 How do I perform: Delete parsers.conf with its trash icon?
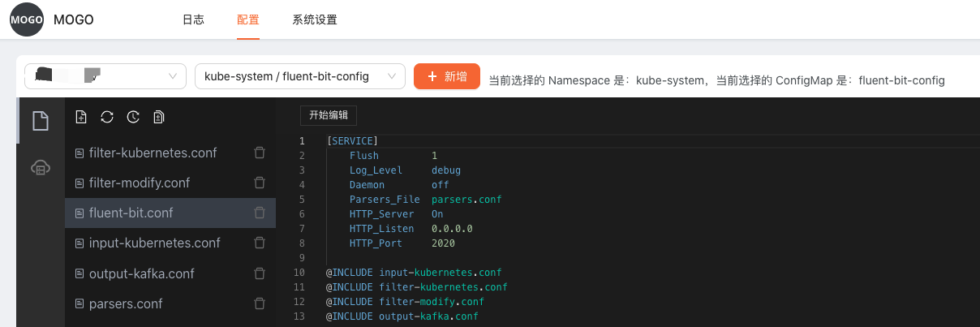260,303
